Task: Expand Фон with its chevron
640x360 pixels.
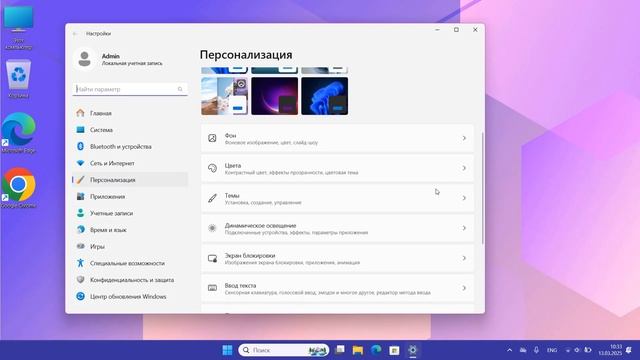Action: pyautogui.click(x=464, y=138)
